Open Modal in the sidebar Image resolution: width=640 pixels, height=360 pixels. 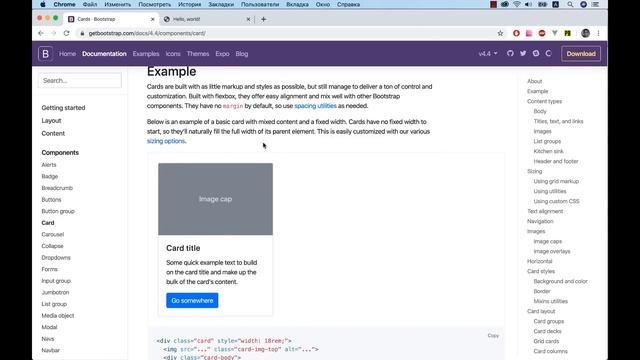tap(49, 327)
